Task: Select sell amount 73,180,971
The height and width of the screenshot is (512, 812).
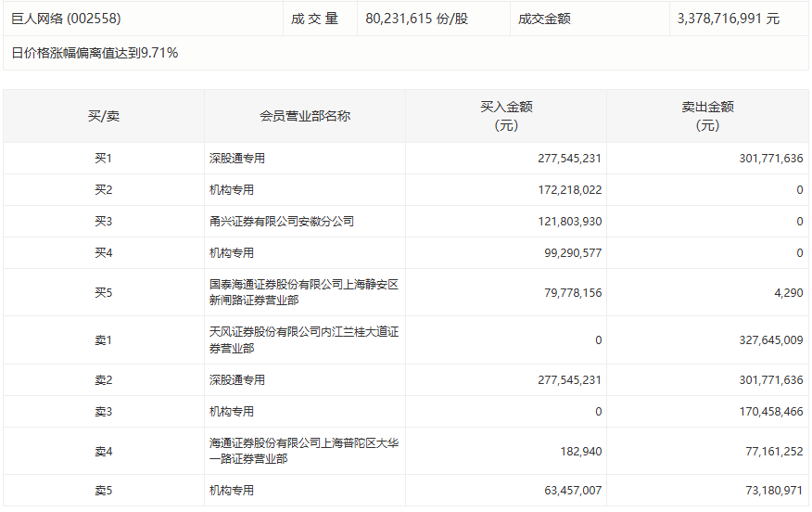Action: [774, 491]
